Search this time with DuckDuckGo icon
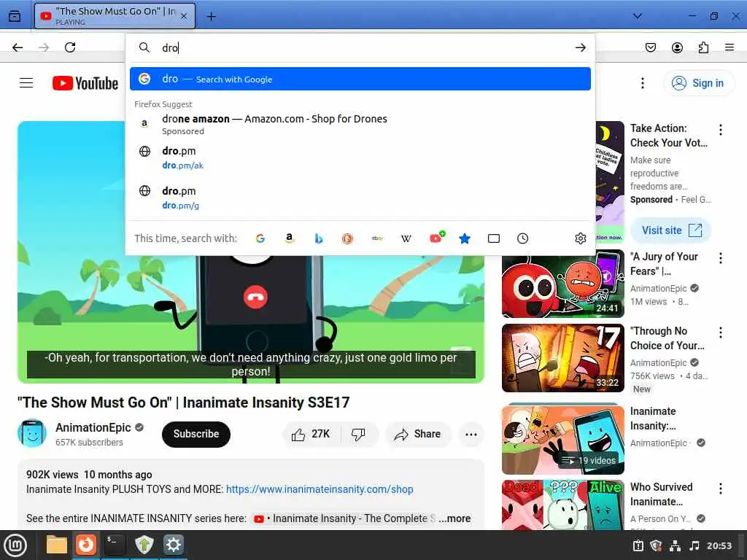This screenshot has height=560, width=747. click(347, 238)
